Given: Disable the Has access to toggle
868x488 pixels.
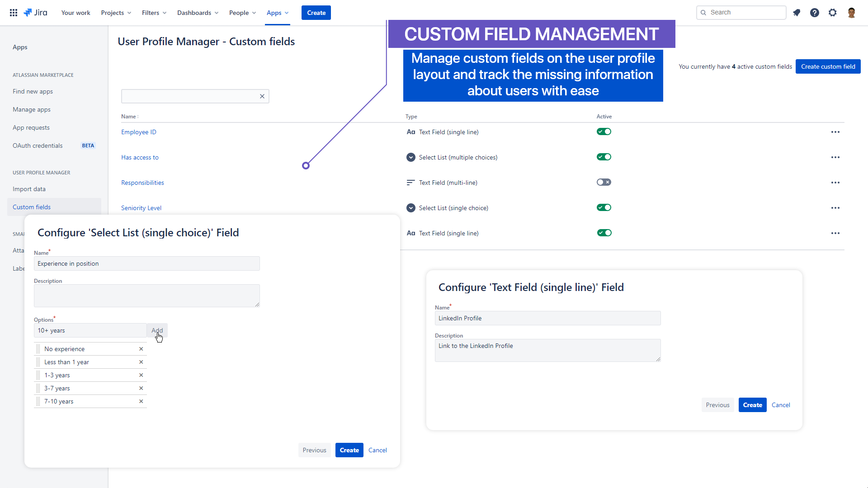Looking at the screenshot, I should click(x=604, y=157).
